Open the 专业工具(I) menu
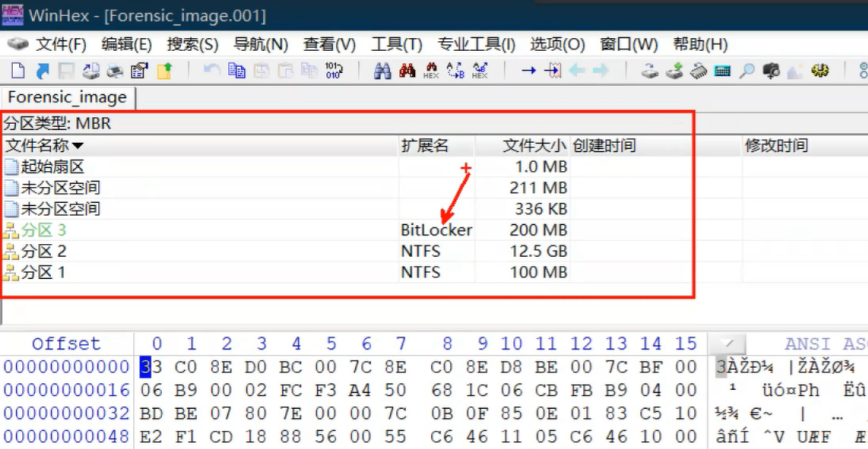The image size is (868, 449). coord(476,45)
